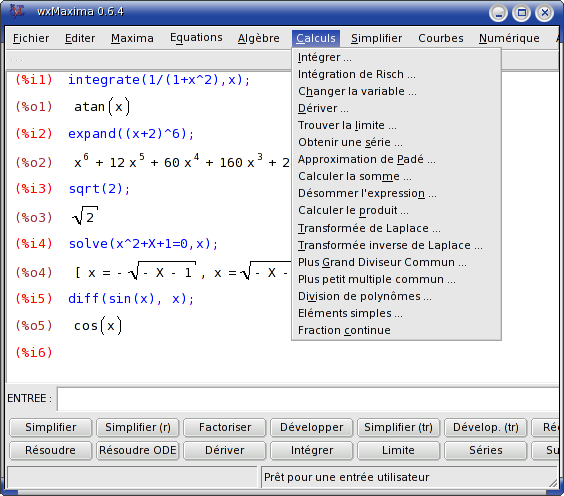
Task: Choose Changer la variable ...
Action: coord(396,91)
